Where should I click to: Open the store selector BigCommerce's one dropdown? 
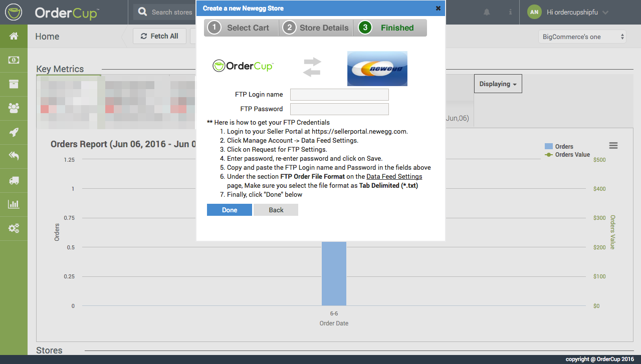[582, 37]
